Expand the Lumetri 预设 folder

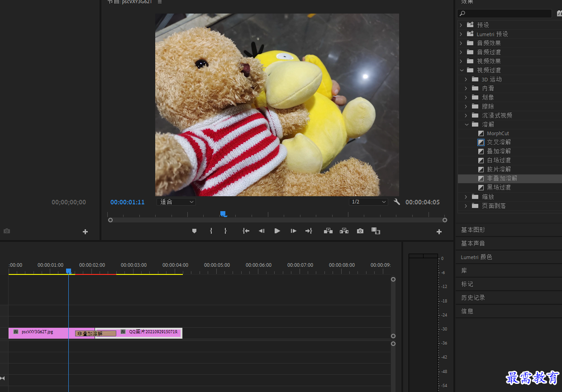click(461, 34)
